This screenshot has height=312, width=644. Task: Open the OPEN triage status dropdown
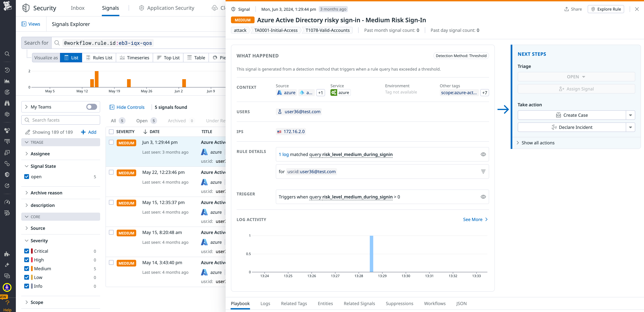[x=576, y=76]
